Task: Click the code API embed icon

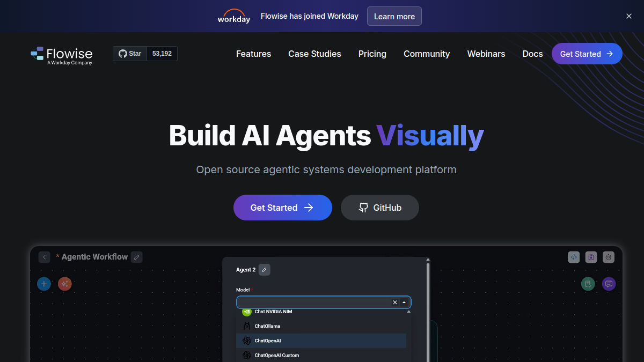Action: tap(574, 257)
